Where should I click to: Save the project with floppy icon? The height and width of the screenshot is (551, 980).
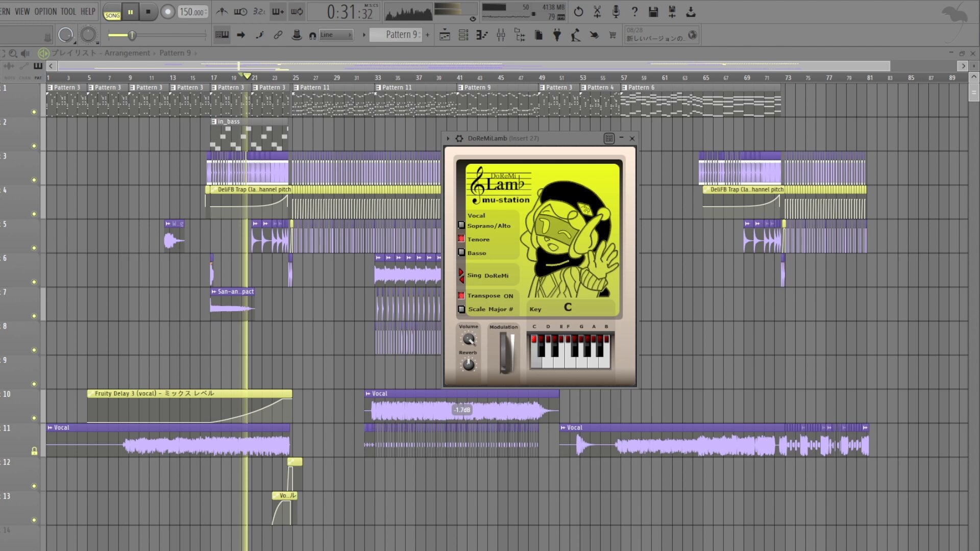653,11
